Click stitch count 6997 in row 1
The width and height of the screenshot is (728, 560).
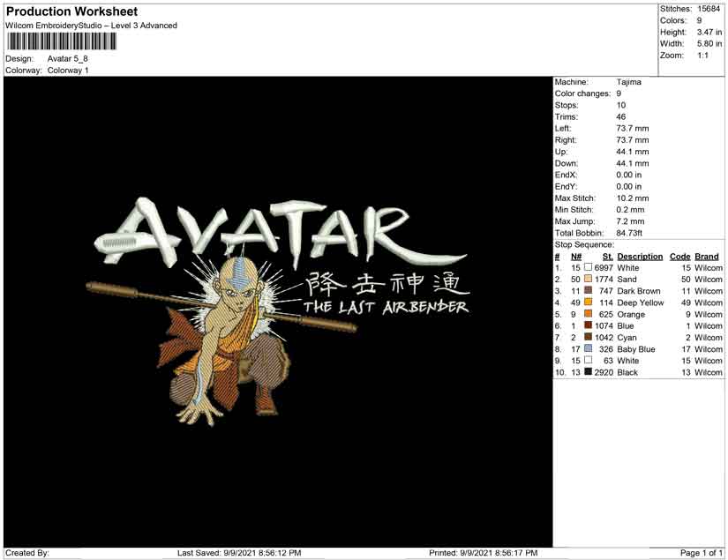coord(604,268)
